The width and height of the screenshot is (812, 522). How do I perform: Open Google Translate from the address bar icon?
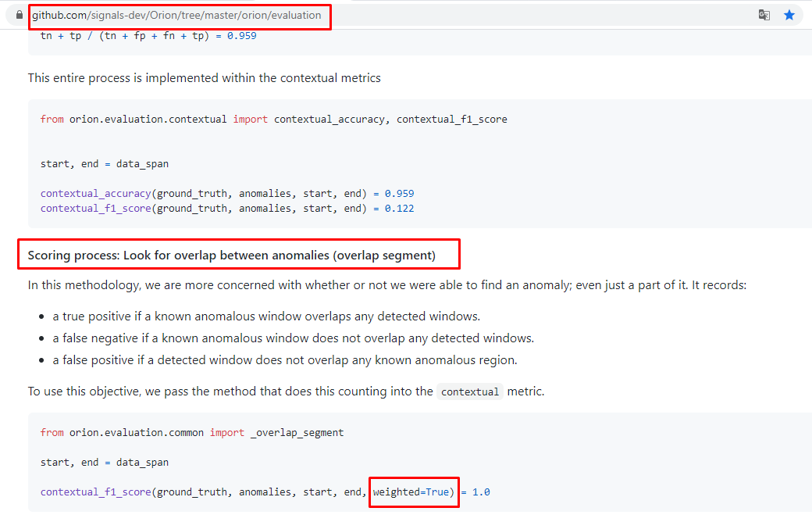(764, 15)
